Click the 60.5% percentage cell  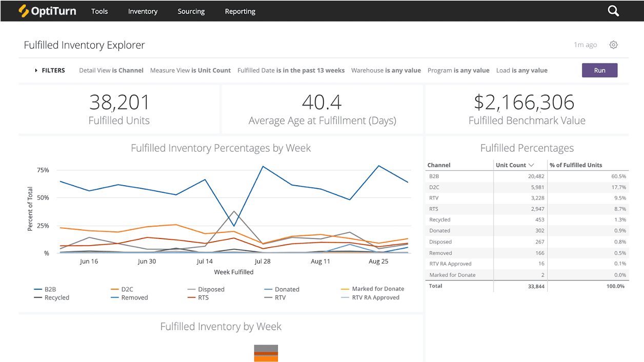click(x=619, y=176)
